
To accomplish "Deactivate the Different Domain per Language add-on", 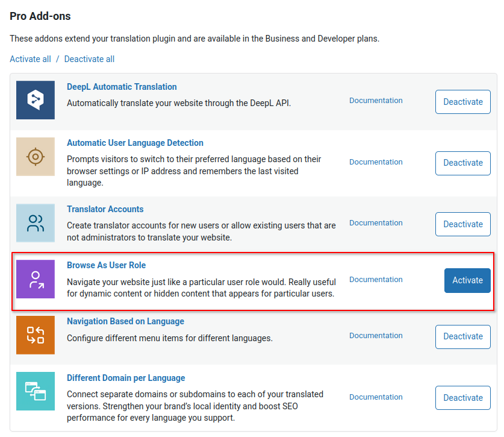I will coord(462,398).
